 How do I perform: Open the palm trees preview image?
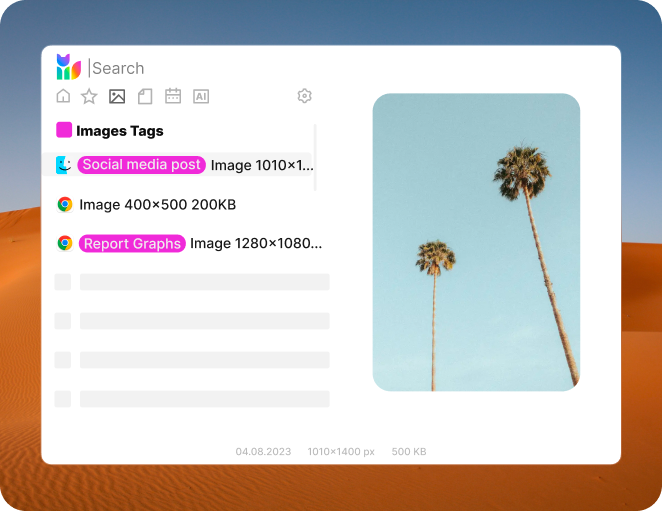pyautogui.click(x=476, y=242)
